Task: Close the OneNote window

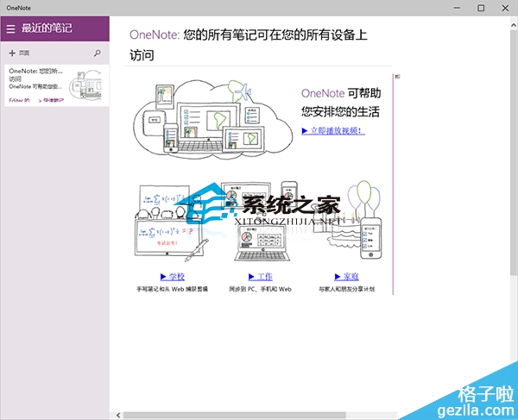Action: click(x=506, y=8)
